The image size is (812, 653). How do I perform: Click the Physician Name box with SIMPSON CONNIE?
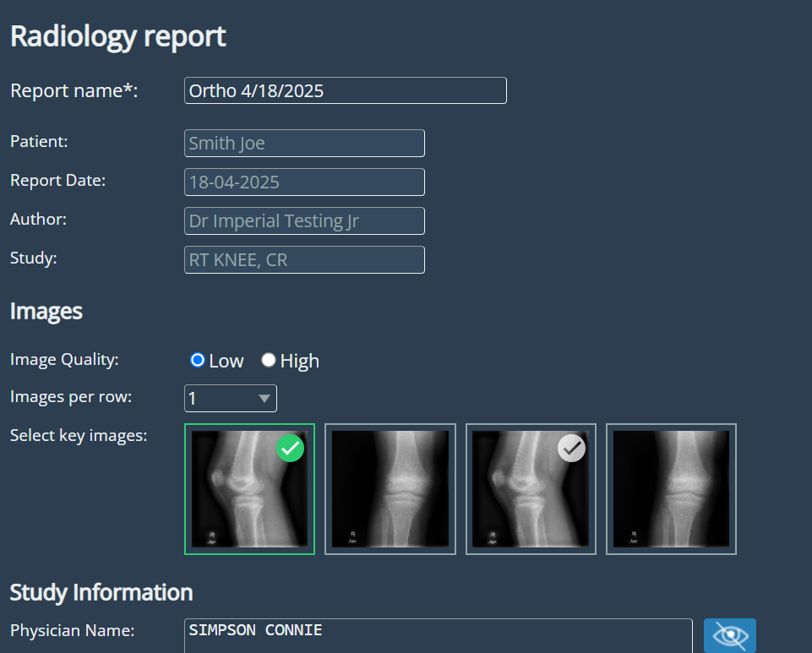pyautogui.click(x=438, y=634)
